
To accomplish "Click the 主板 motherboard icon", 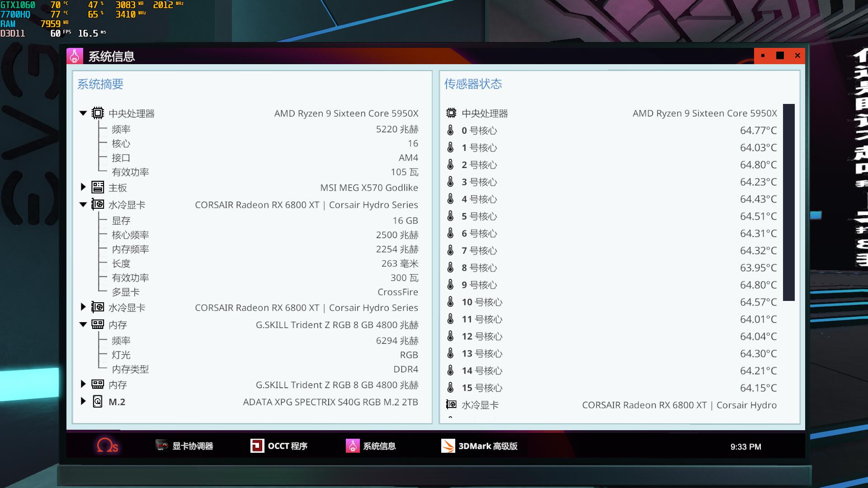I will pos(98,187).
